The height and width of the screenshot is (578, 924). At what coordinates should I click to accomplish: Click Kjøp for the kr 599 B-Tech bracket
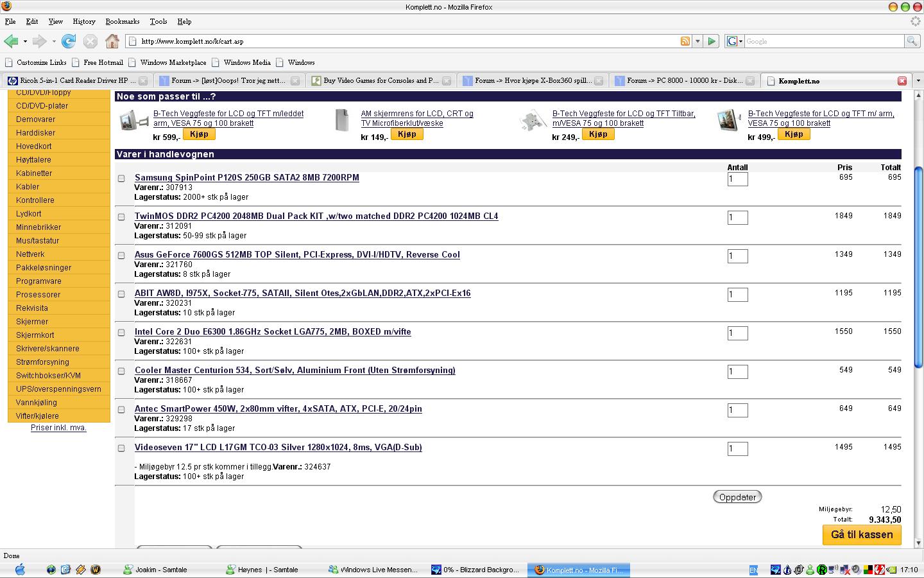pyautogui.click(x=199, y=134)
